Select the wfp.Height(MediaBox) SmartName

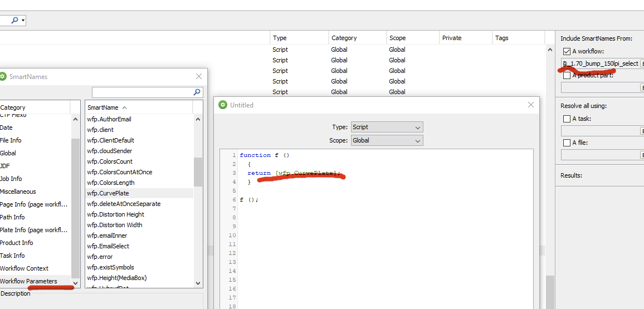[x=139, y=278]
